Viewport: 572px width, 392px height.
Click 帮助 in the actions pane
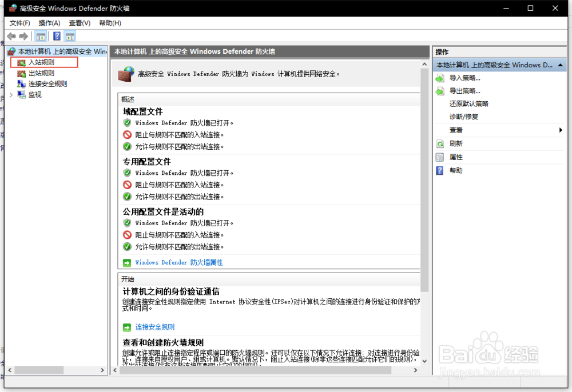pyautogui.click(x=456, y=170)
